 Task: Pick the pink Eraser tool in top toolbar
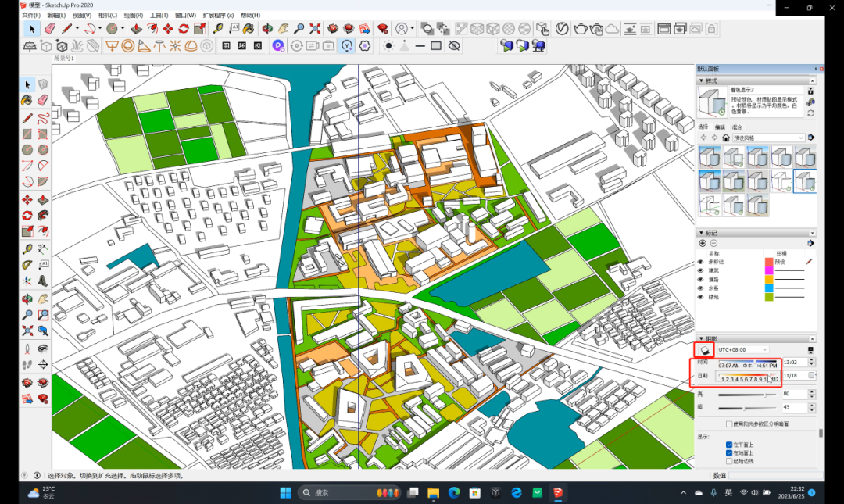click(x=49, y=29)
